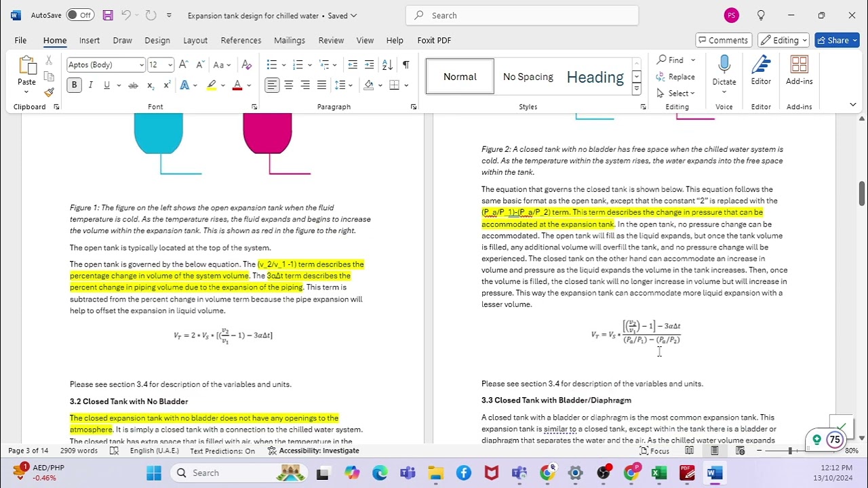Open the File menu

(x=20, y=40)
